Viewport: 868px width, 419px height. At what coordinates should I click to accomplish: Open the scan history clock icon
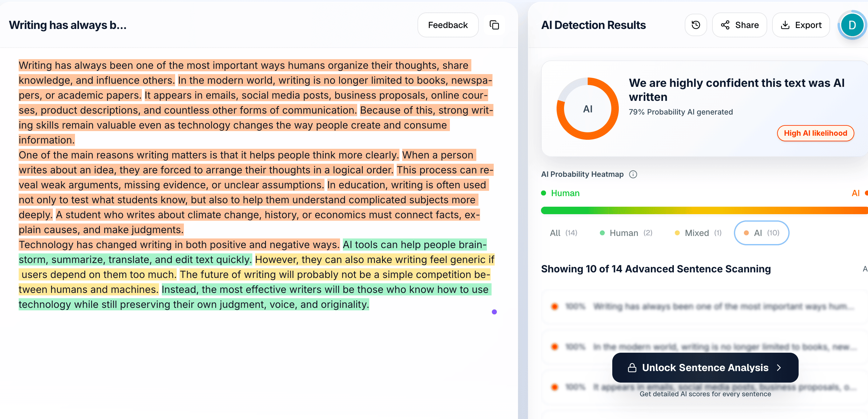(x=696, y=25)
